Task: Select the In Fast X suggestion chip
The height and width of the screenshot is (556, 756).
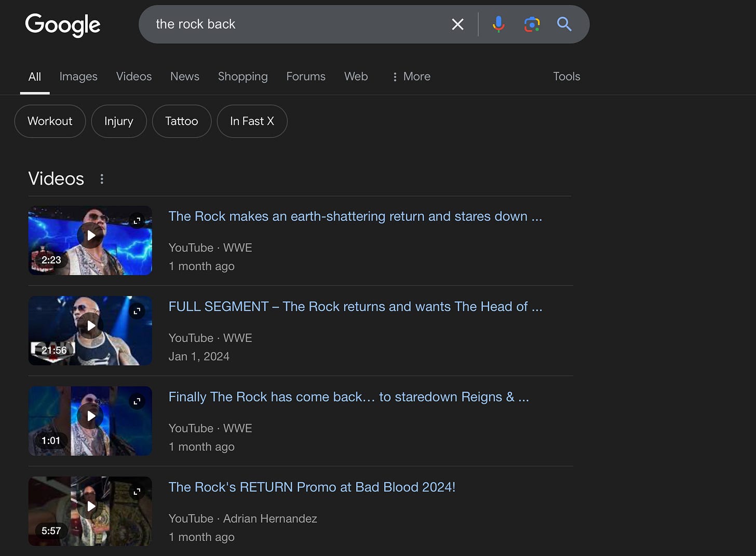Action: (x=252, y=121)
